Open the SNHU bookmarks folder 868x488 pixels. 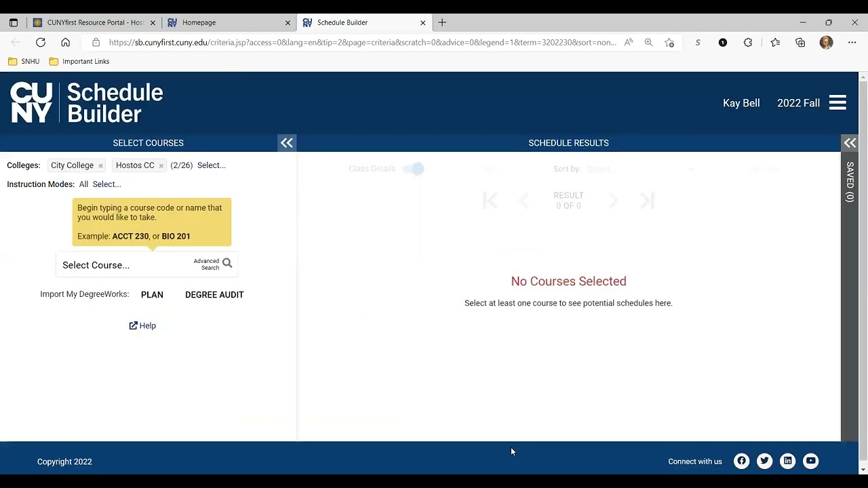point(24,62)
